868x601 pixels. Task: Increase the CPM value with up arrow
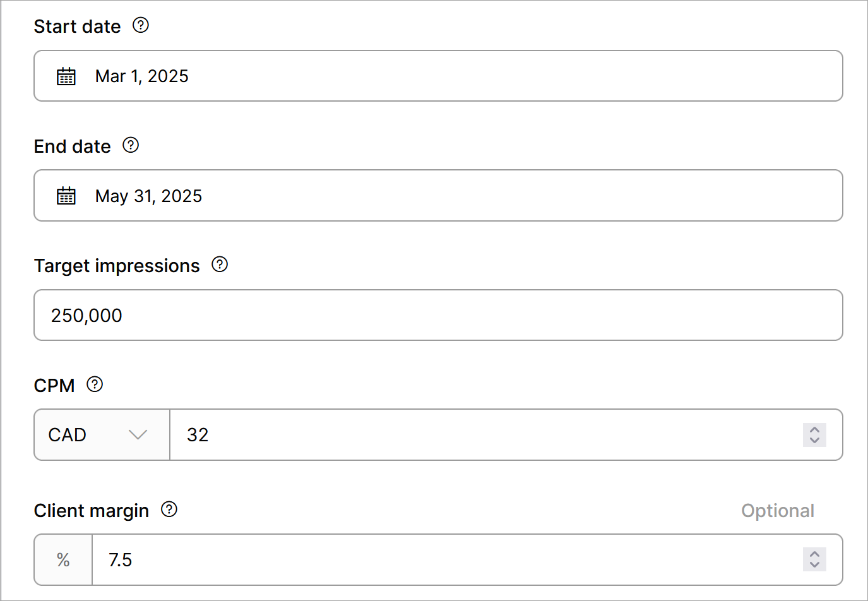coord(814,429)
